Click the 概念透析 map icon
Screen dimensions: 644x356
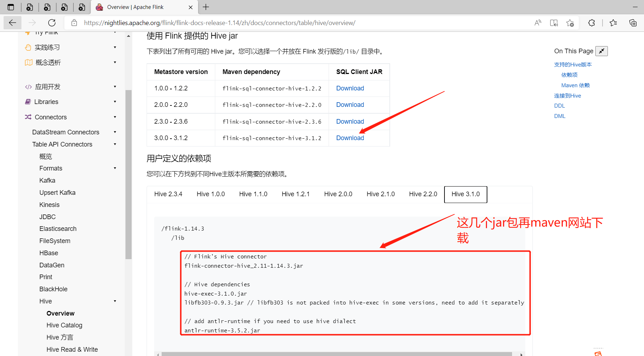[29, 63]
